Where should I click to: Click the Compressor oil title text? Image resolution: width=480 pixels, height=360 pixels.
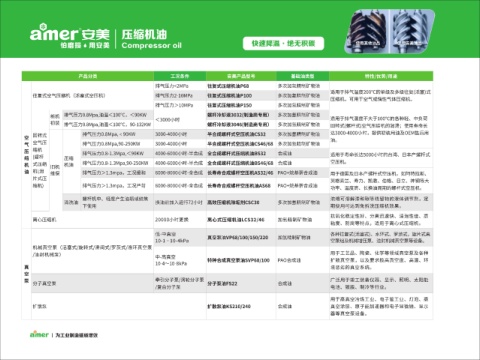[152, 45]
